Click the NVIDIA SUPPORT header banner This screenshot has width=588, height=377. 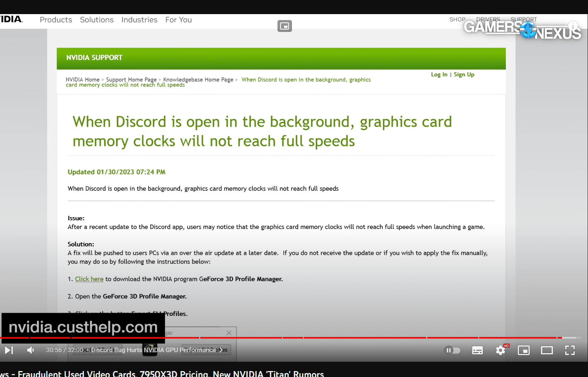point(281,58)
